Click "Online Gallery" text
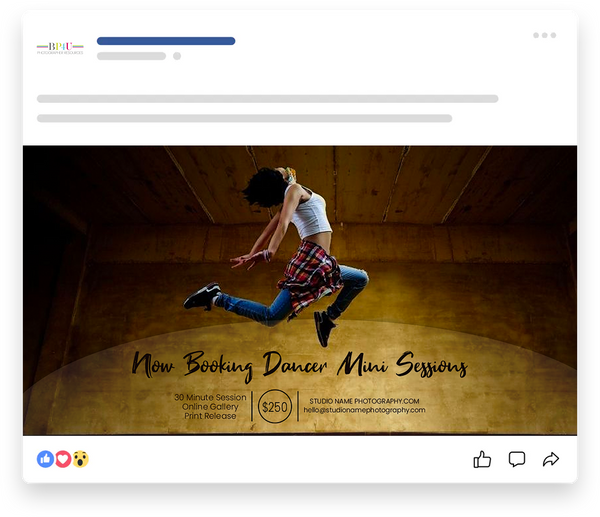The width and height of the screenshot is (600, 517). tap(210, 406)
